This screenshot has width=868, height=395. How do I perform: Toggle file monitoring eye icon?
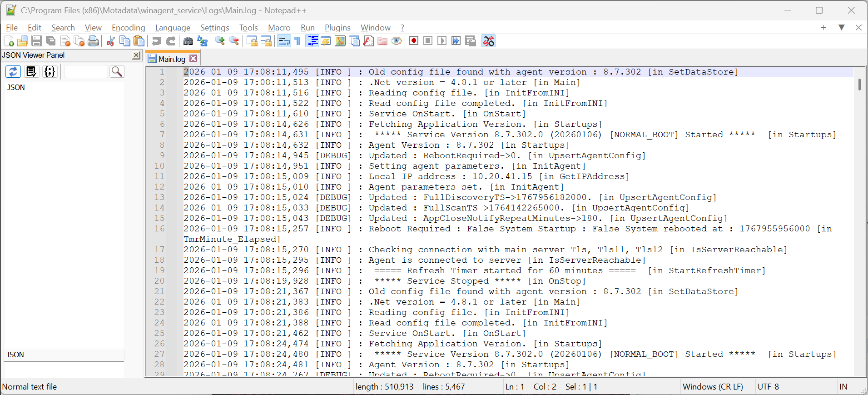tap(397, 41)
